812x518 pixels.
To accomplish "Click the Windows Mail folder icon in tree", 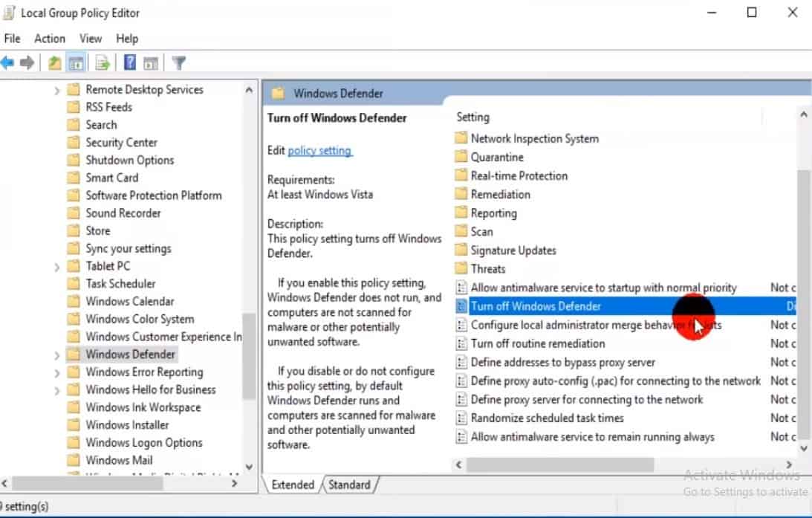I will pos(74,460).
